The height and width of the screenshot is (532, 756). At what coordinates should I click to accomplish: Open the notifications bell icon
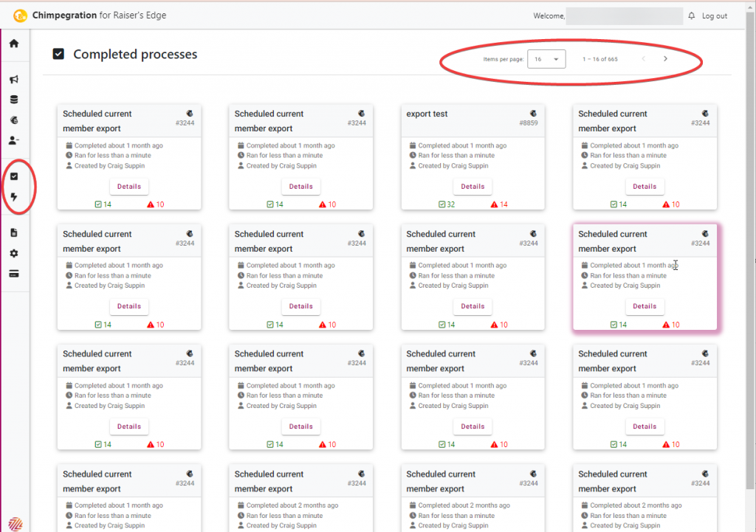(x=691, y=16)
